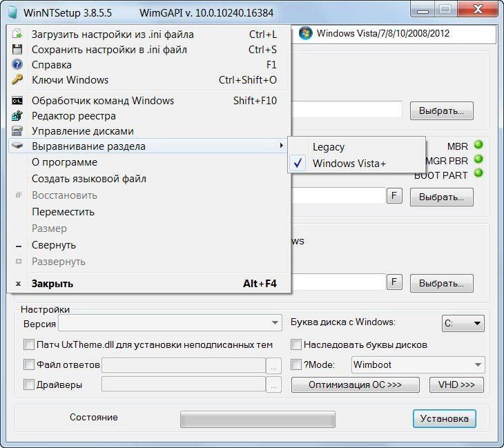Toggle the ?Mode checkbox
Image resolution: width=504 pixels, height=448 pixels.
click(296, 364)
